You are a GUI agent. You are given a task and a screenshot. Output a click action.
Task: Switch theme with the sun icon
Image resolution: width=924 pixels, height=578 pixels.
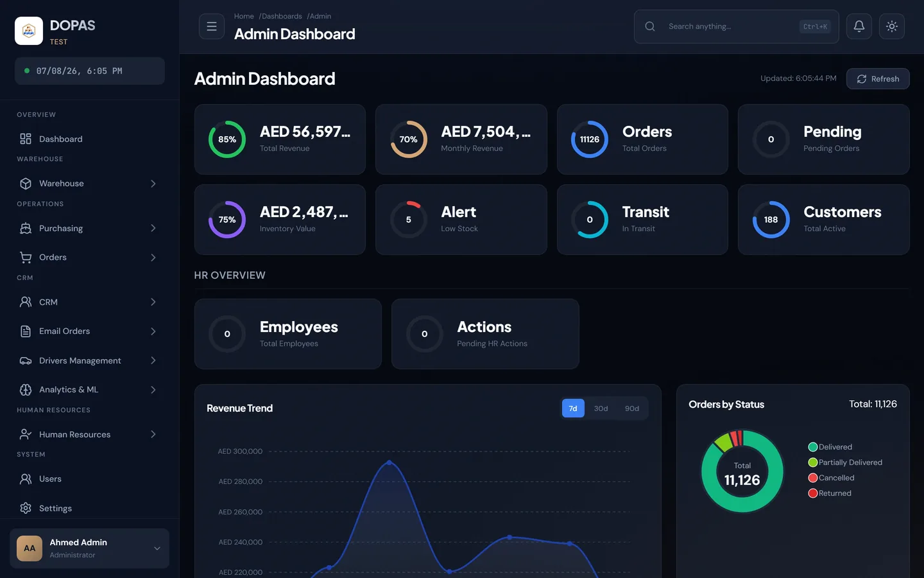[892, 26]
